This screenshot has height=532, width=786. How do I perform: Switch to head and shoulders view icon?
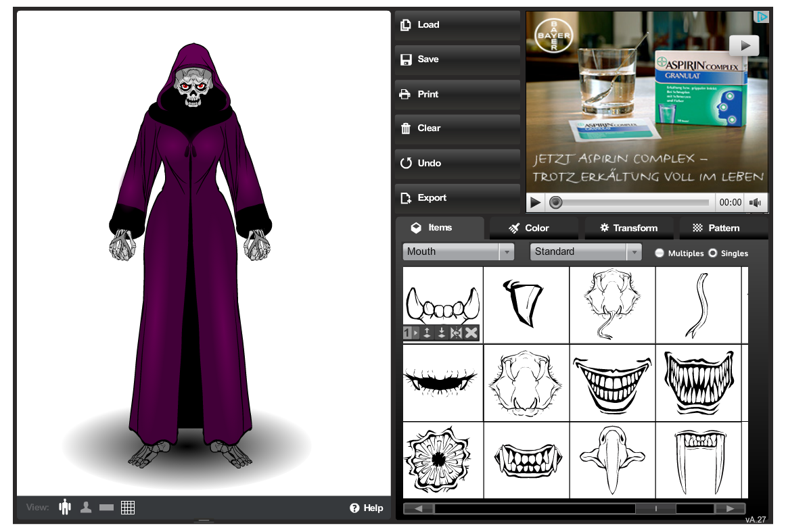tap(86, 507)
